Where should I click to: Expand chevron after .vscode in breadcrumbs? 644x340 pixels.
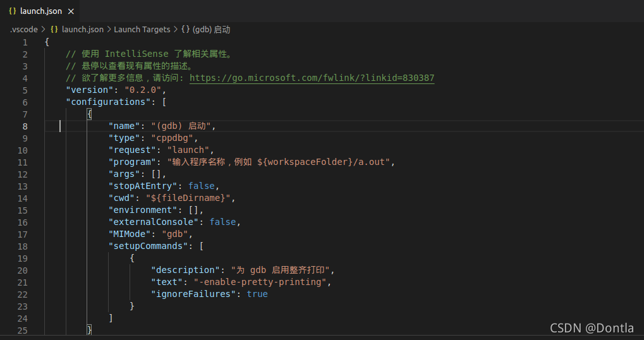(44, 30)
